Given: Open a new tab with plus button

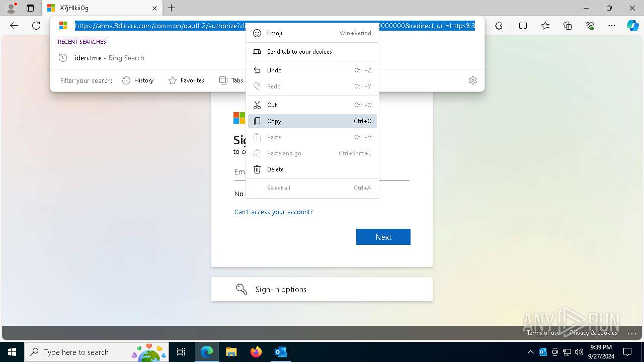Looking at the screenshot, I should (x=172, y=8).
